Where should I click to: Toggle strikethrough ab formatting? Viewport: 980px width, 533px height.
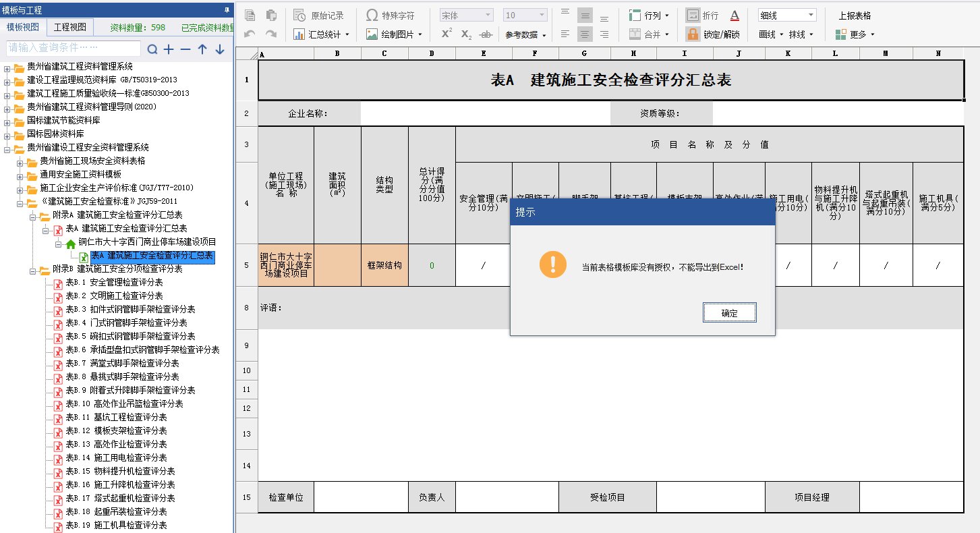click(485, 34)
